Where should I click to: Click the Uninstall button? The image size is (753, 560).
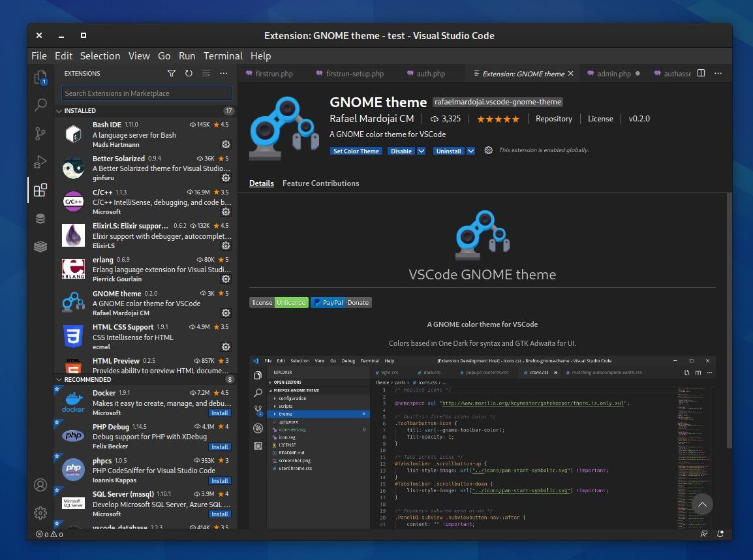(x=448, y=151)
